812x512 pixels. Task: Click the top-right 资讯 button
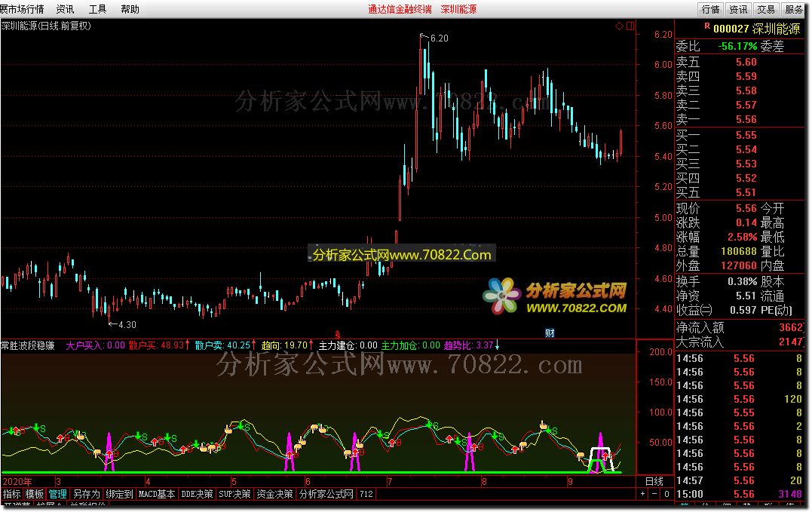click(738, 9)
